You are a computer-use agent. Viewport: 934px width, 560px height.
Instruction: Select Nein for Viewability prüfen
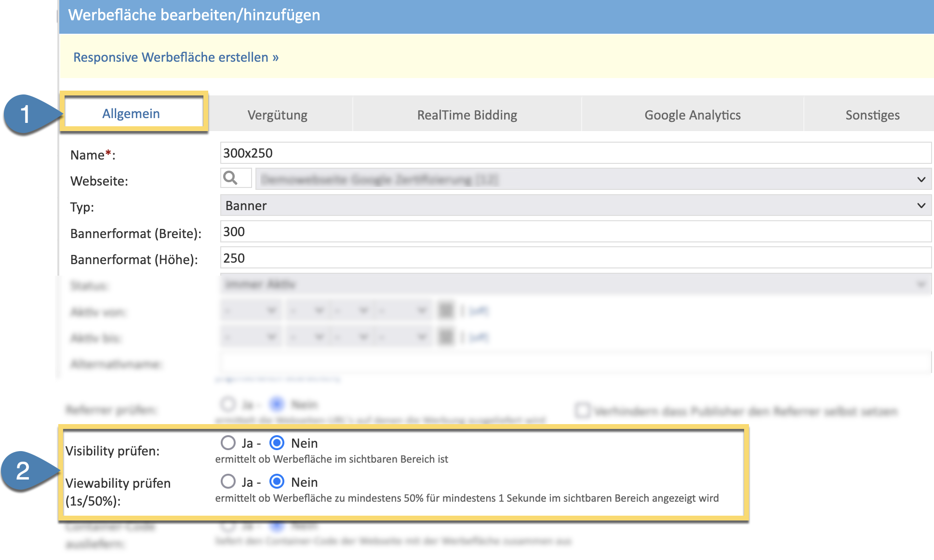pos(277,481)
